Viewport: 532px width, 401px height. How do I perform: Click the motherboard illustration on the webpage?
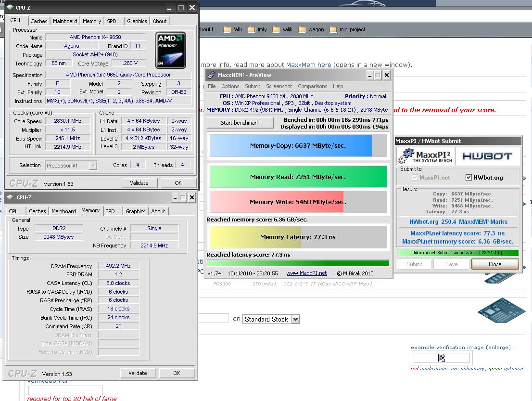click(501, 310)
